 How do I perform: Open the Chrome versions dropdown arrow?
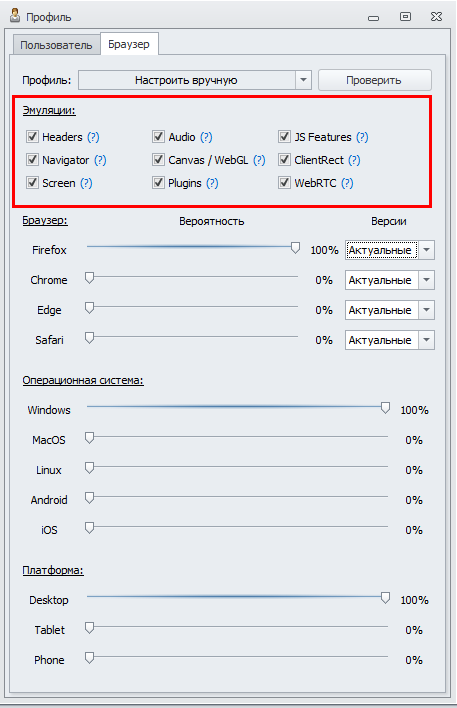(x=426, y=280)
